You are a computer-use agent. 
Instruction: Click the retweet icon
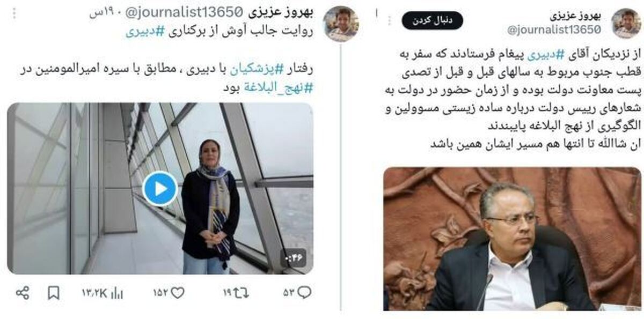[242, 293]
